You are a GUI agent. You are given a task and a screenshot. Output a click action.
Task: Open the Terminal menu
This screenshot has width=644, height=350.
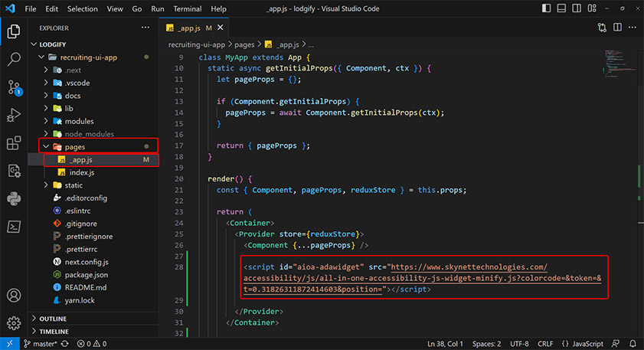point(188,8)
